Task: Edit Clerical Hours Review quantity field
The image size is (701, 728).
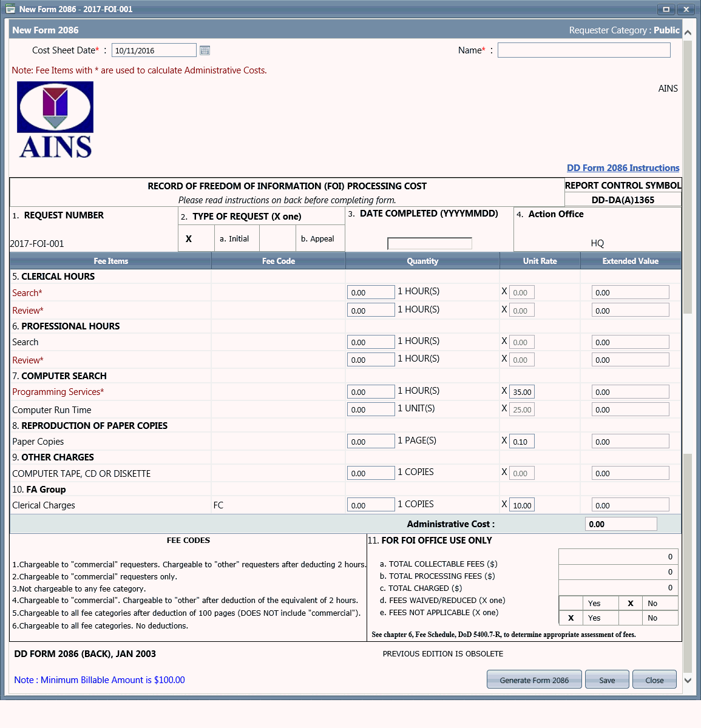Action: point(371,310)
